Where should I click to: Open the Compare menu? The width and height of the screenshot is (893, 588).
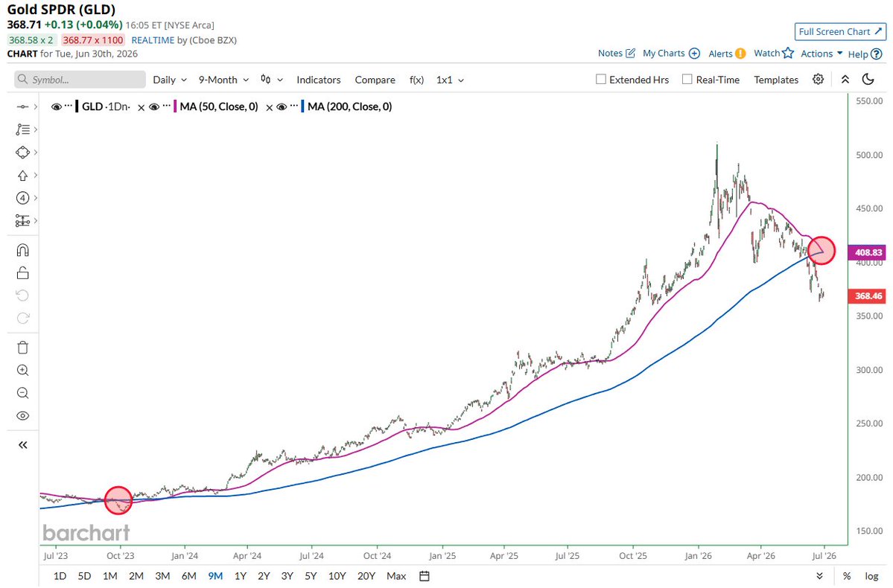(375, 80)
